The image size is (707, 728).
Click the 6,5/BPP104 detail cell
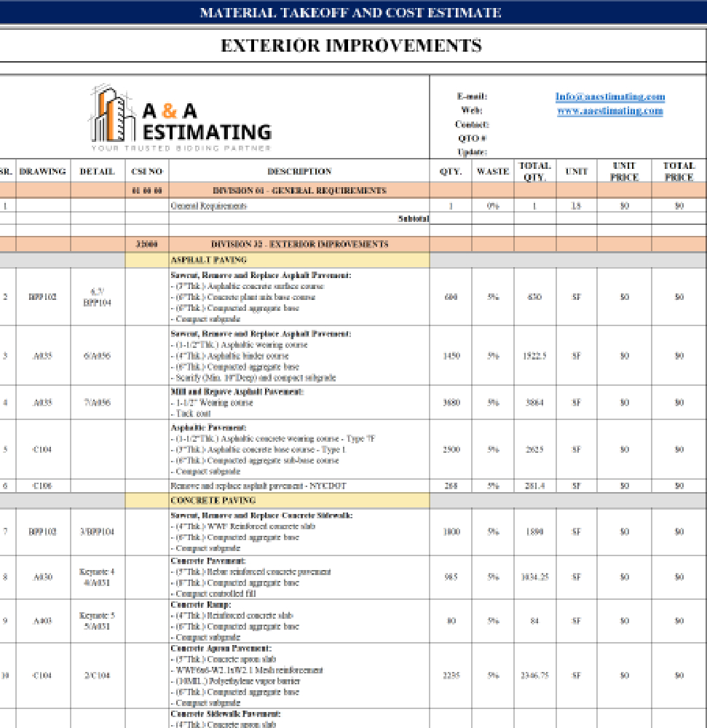click(x=98, y=297)
